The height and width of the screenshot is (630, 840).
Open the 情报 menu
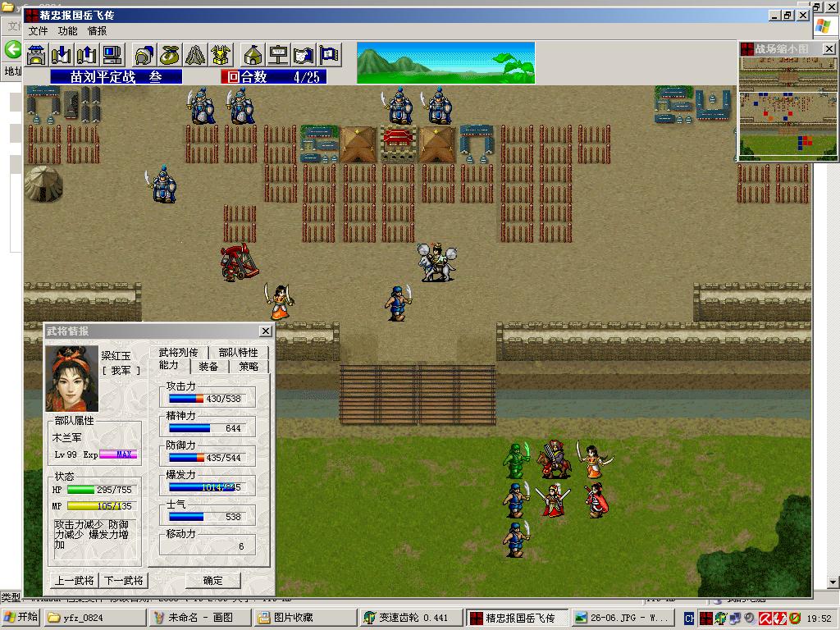pos(98,31)
